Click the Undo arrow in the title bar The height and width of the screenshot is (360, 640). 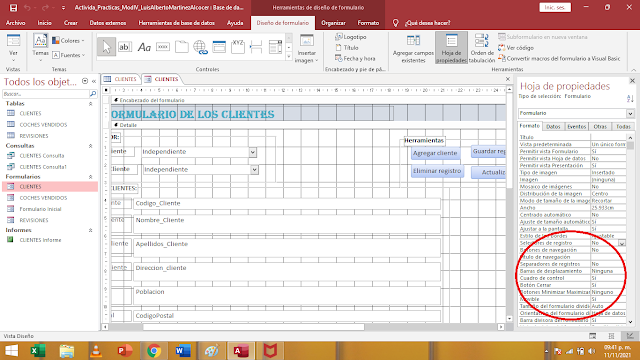tap(27, 7)
